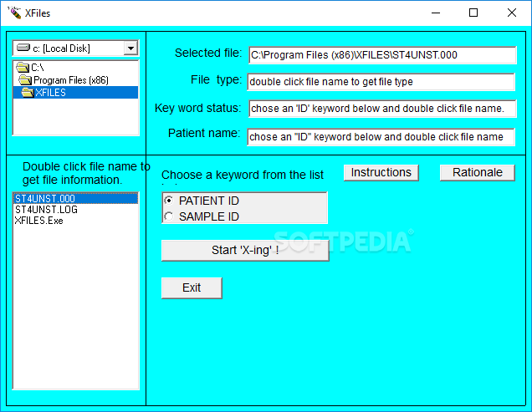Select the C:\ directory entry

tap(75, 67)
